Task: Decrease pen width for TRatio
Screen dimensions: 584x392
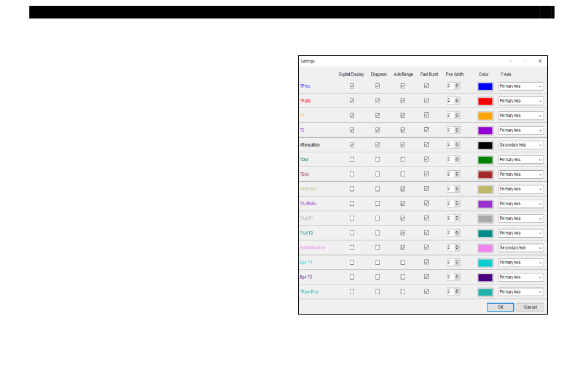Action: (x=457, y=103)
